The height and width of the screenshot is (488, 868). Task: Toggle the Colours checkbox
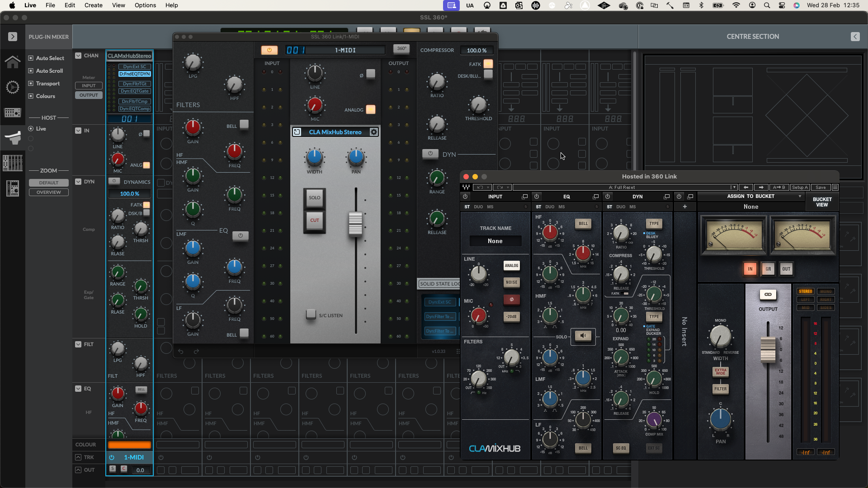click(x=31, y=96)
